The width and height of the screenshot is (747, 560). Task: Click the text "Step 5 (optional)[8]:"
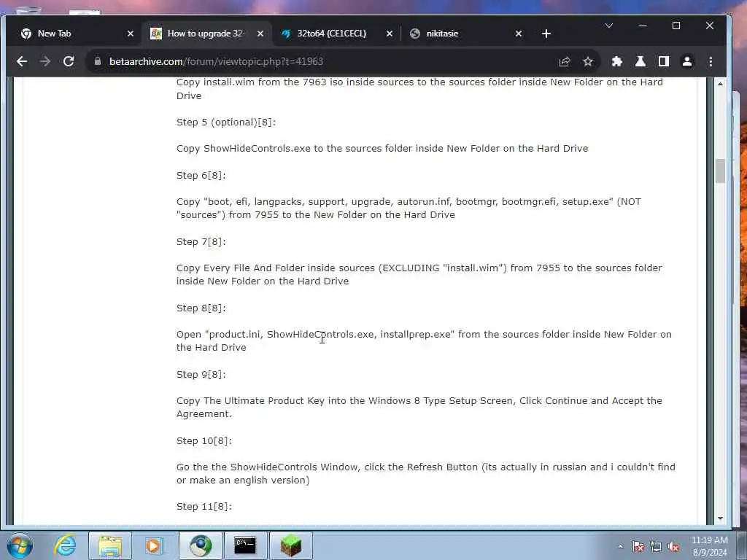pos(226,122)
